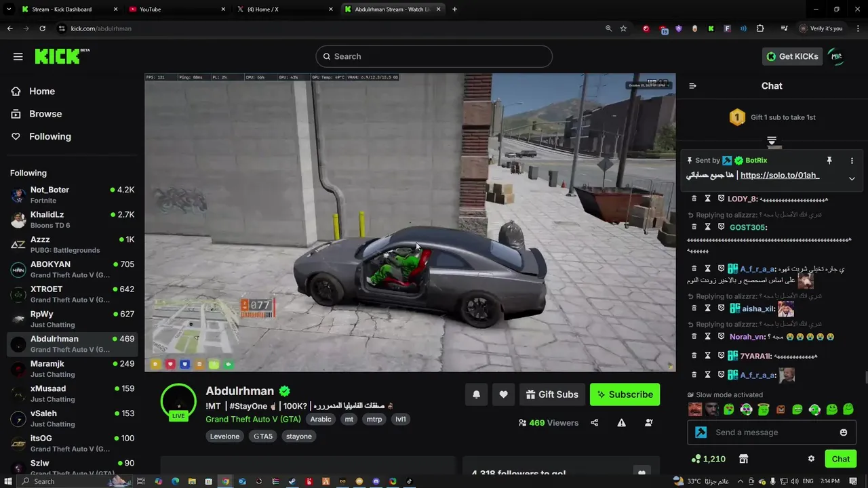Switch to Home / X browser tab

coord(285,9)
